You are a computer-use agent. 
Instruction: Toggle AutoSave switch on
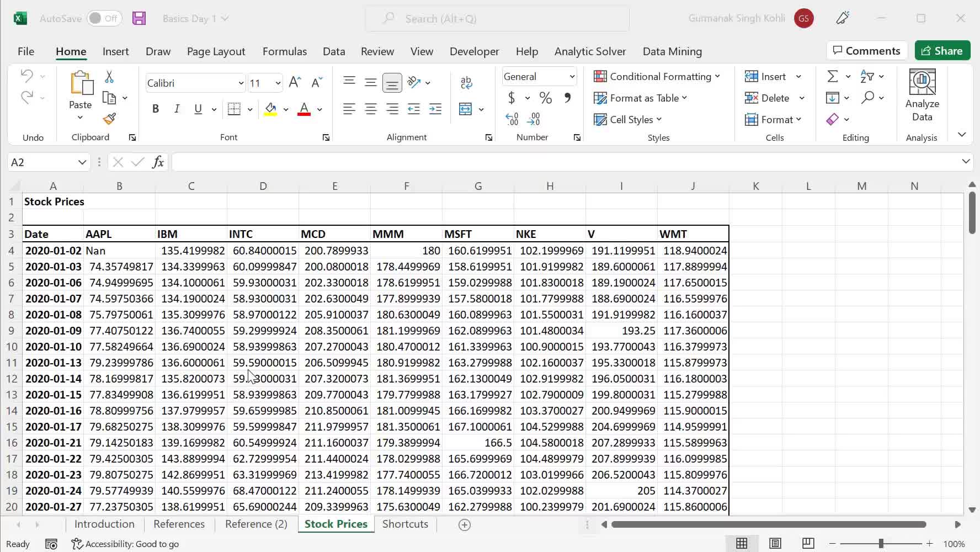point(104,18)
